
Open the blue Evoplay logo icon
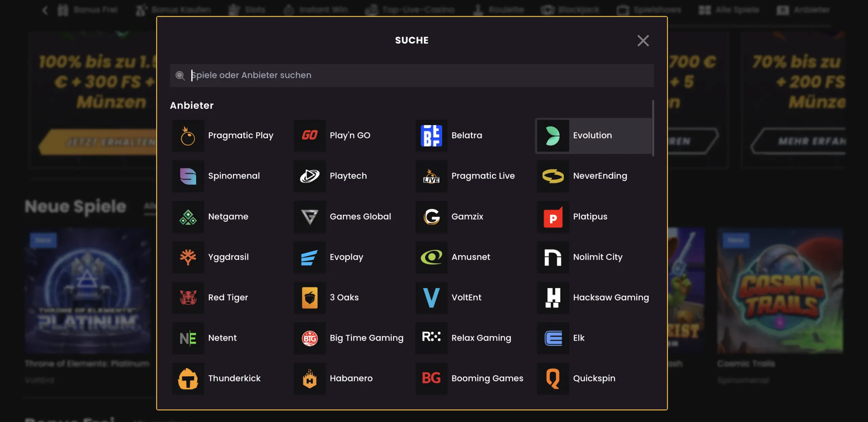310,257
